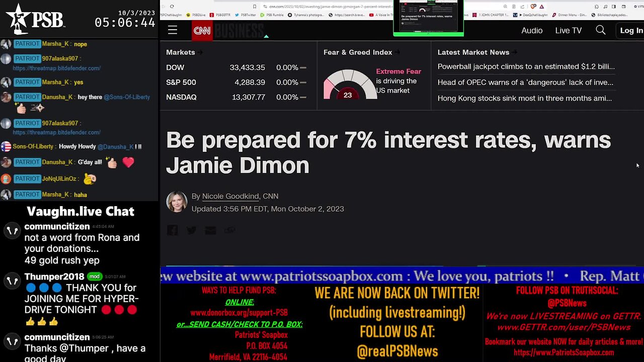Open the Hong Kong stocks sink headline
This screenshot has width=644, height=362.
(525, 98)
